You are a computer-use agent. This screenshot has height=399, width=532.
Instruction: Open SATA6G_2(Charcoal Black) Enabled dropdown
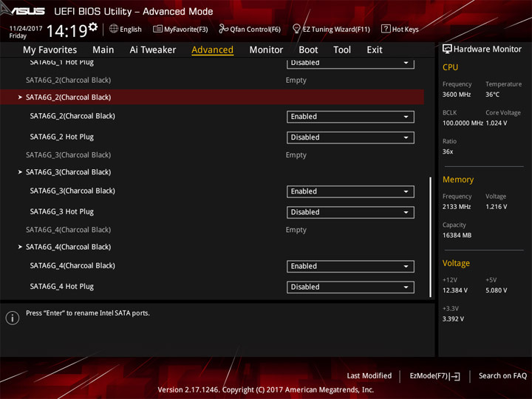coord(350,117)
